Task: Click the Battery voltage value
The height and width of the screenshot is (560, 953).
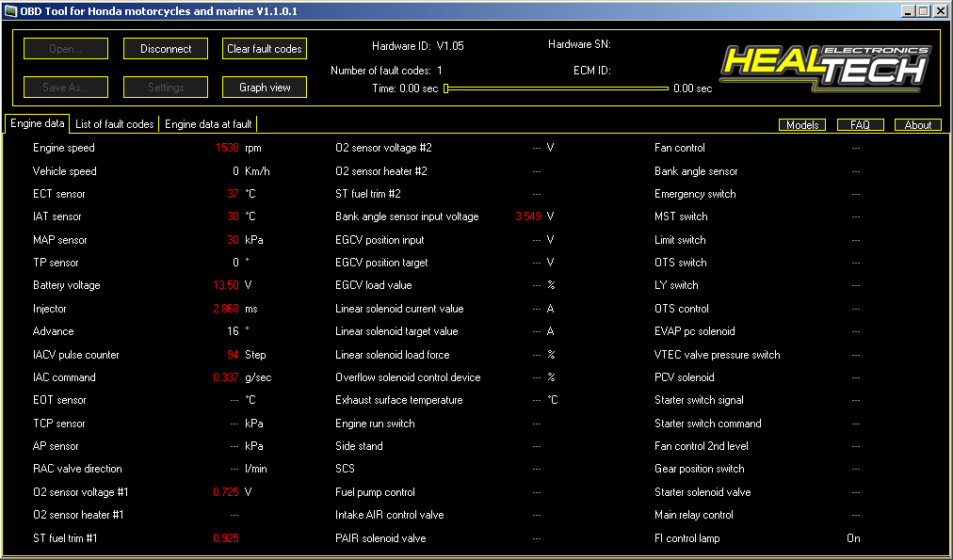Action: click(226, 285)
